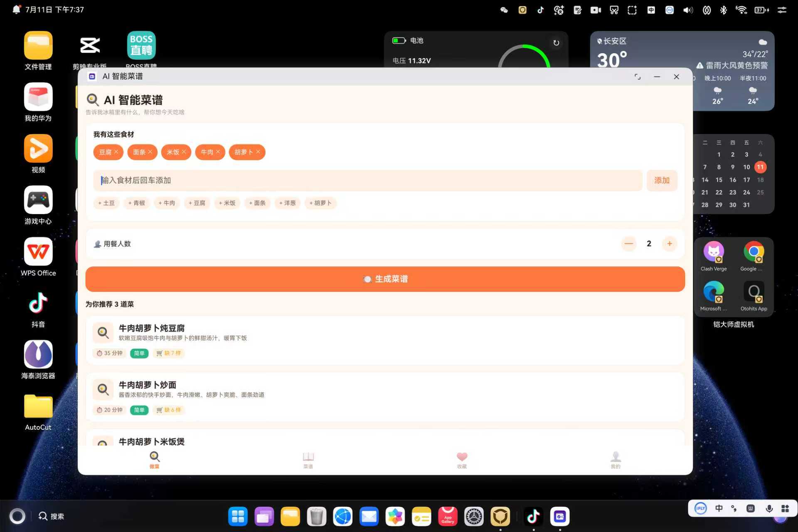
Task: Remove the 面条 ingredient tag
Action: tap(150, 152)
